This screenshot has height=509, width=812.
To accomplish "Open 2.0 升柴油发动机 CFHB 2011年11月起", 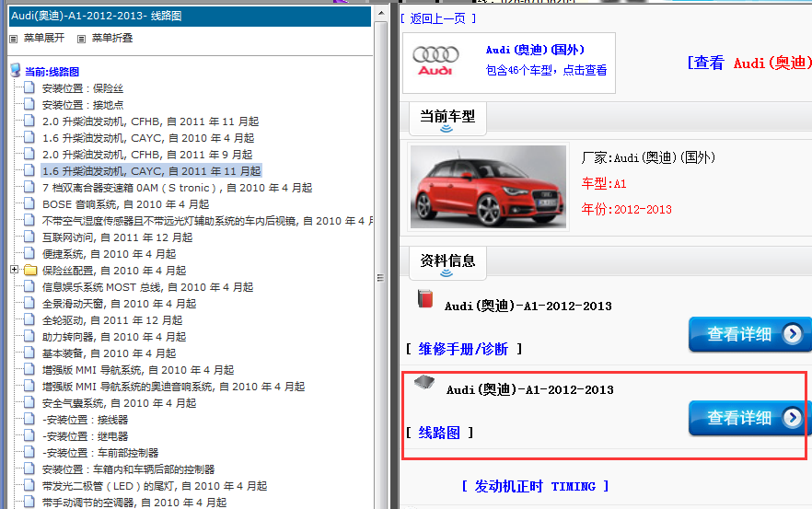I will click(150, 121).
